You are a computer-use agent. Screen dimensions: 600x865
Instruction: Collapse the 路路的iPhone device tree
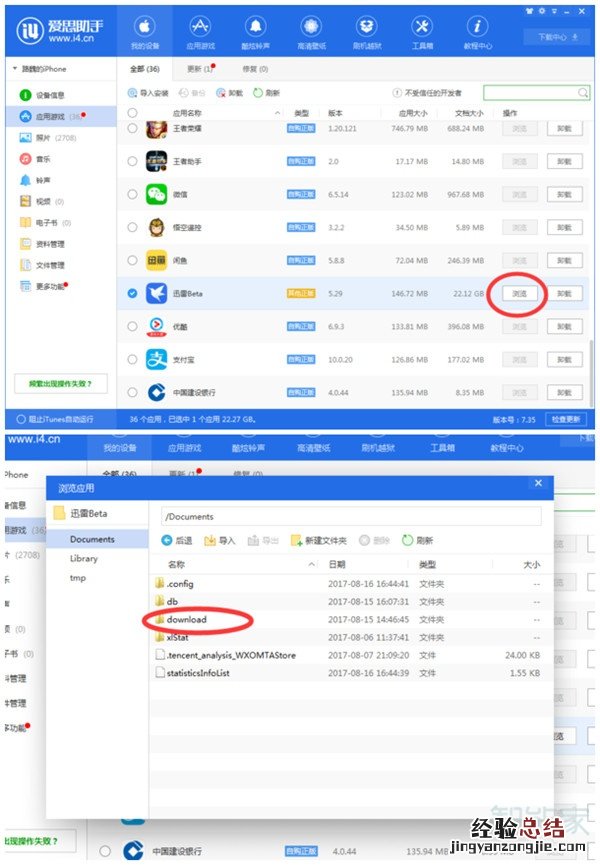[15, 69]
